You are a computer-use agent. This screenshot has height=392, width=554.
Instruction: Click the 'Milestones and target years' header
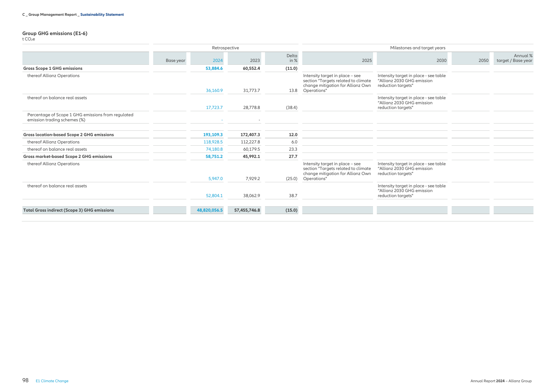418,48
